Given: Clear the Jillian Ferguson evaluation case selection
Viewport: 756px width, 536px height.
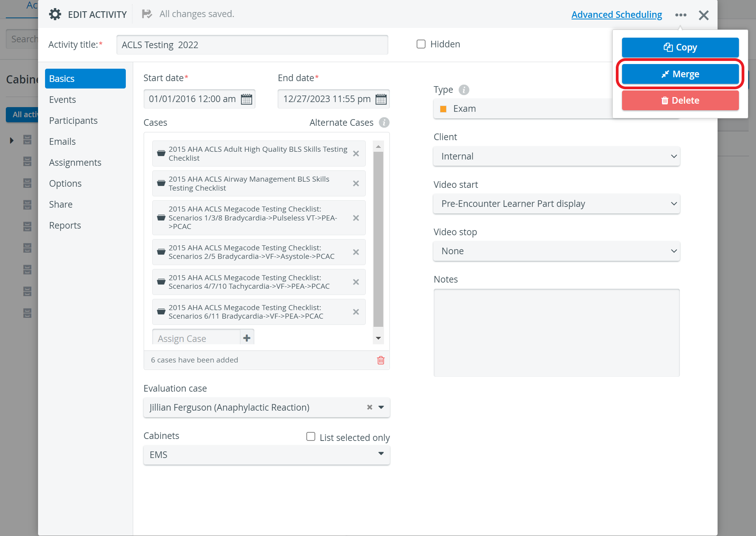Looking at the screenshot, I should point(369,407).
